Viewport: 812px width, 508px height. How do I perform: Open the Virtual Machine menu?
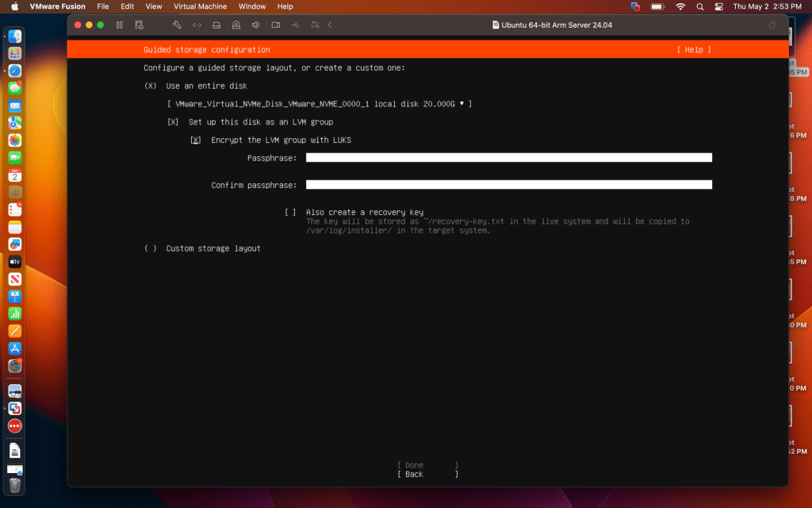click(x=200, y=6)
